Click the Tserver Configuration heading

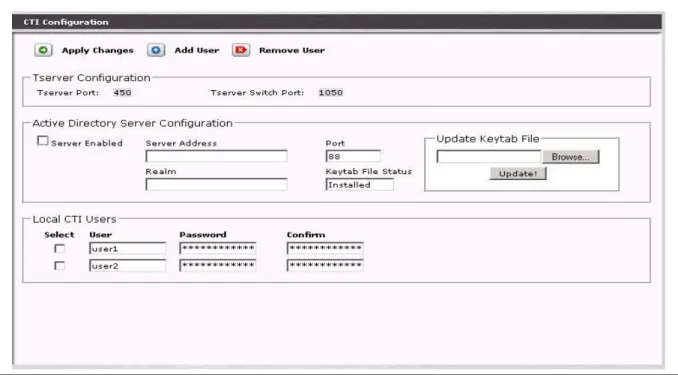91,78
